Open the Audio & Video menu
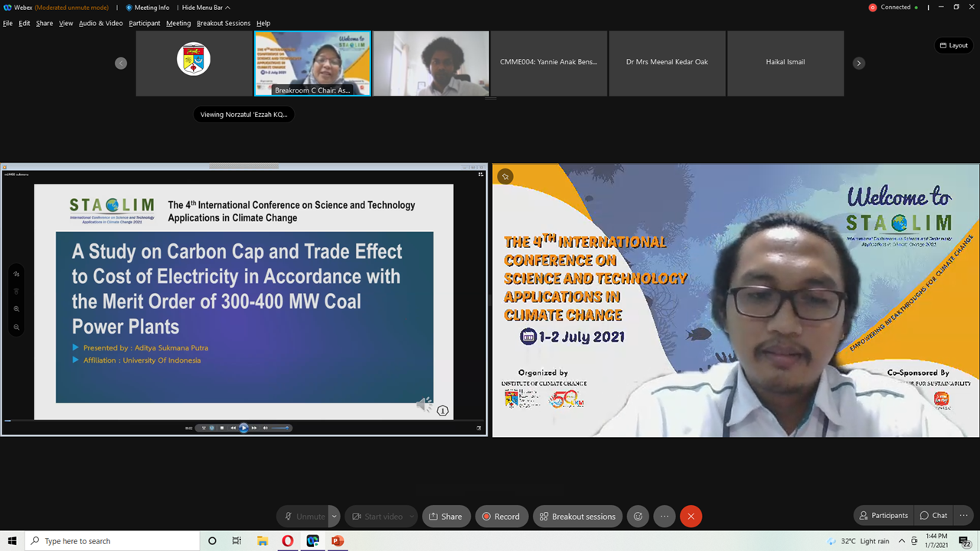 point(100,23)
